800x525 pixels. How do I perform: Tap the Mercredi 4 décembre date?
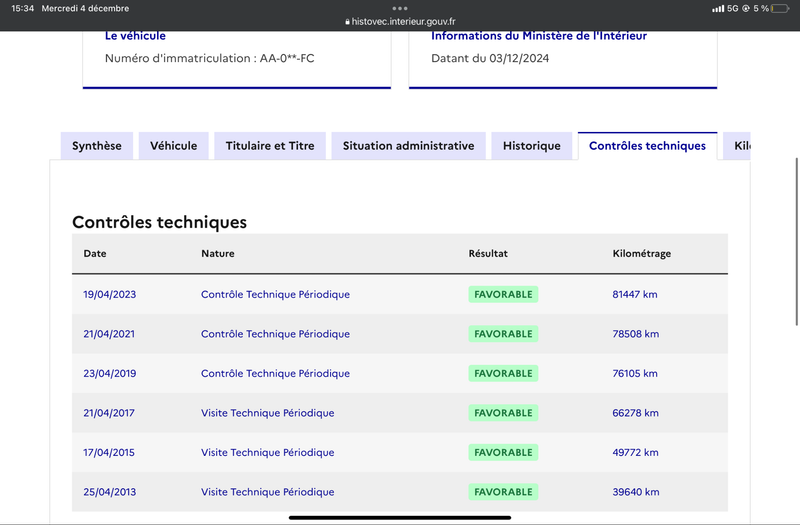tap(85, 8)
